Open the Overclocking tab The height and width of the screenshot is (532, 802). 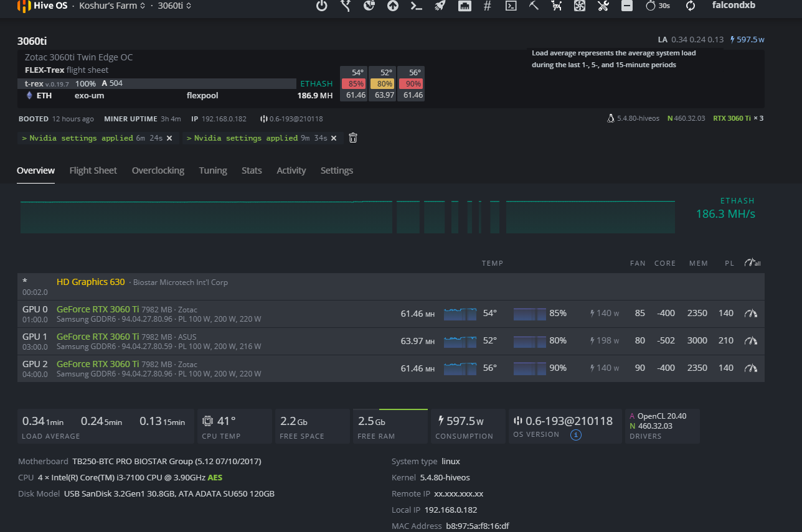158,170
